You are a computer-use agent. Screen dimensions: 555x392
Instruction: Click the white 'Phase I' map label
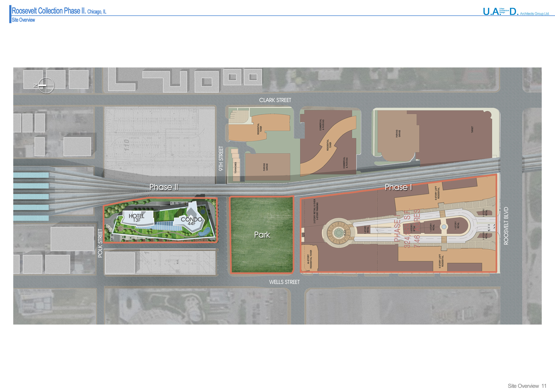tap(398, 187)
